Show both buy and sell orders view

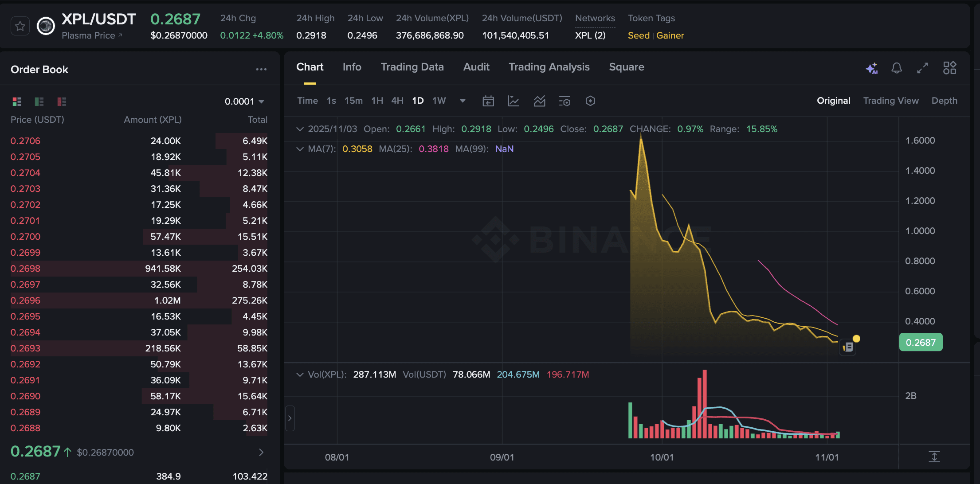point(17,102)
